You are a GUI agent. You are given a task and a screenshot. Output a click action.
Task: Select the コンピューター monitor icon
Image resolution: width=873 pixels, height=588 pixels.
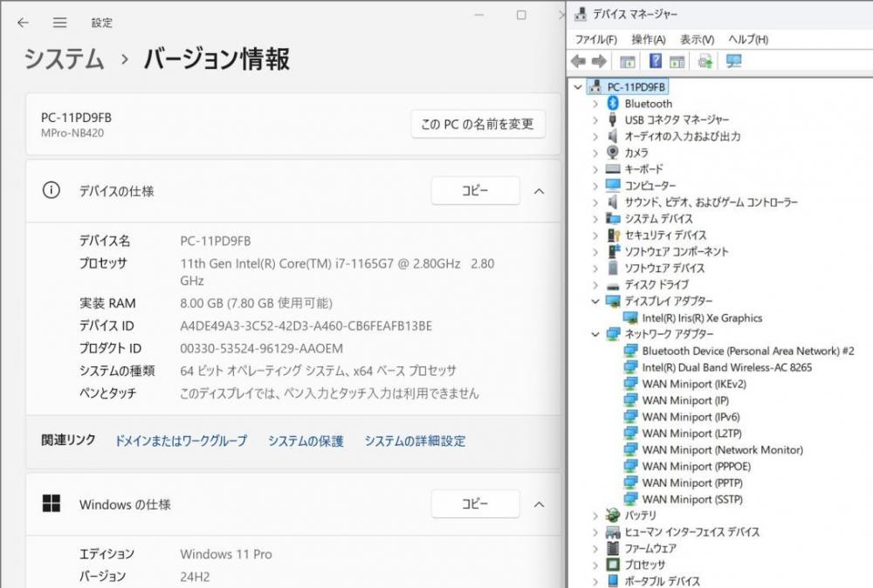point(613,185)
